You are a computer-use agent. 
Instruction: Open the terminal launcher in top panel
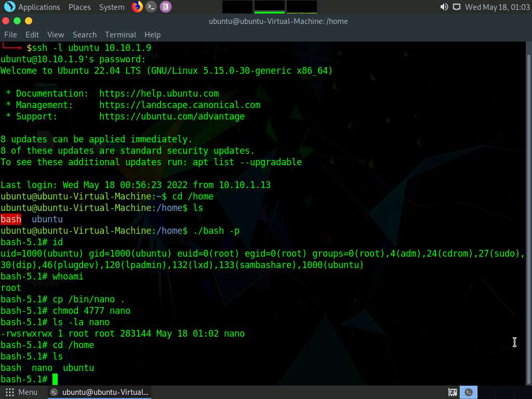[151, 7]
